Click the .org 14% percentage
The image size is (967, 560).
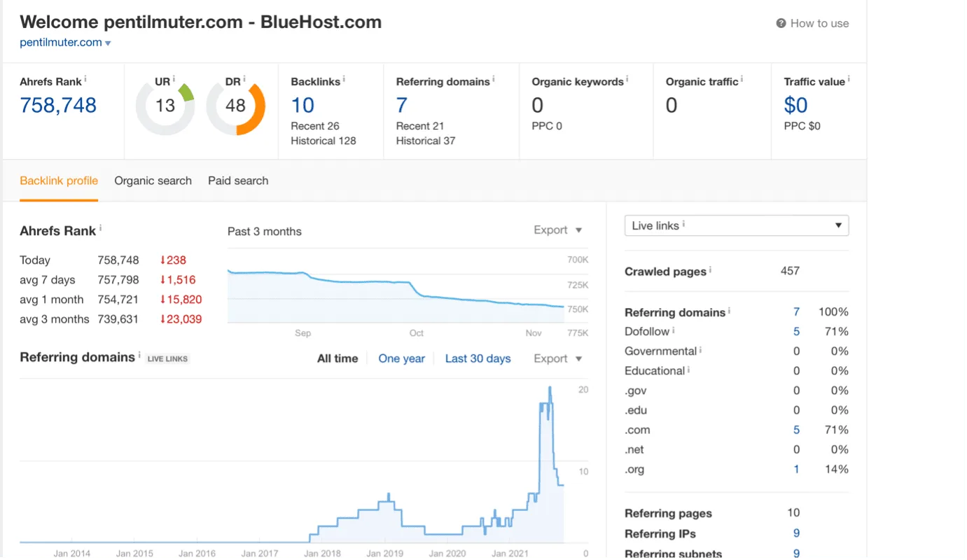(x=837, y=469)
